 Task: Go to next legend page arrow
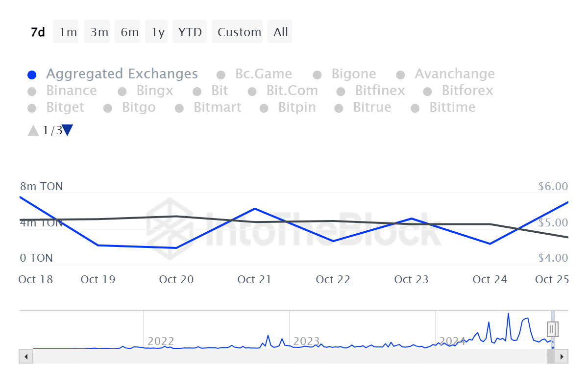pos(68,130)
